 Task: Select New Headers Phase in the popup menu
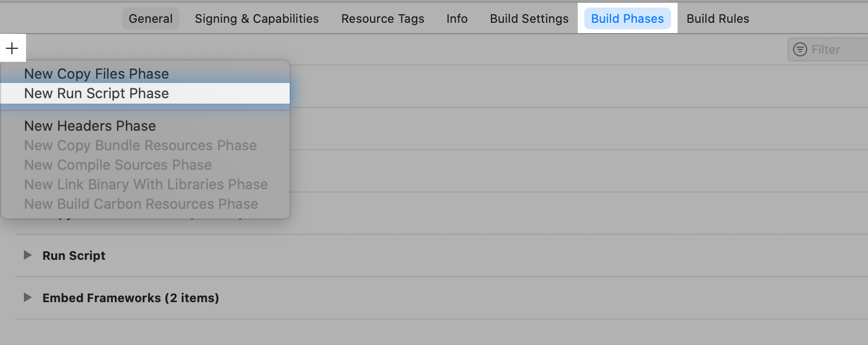coord(90,125)
